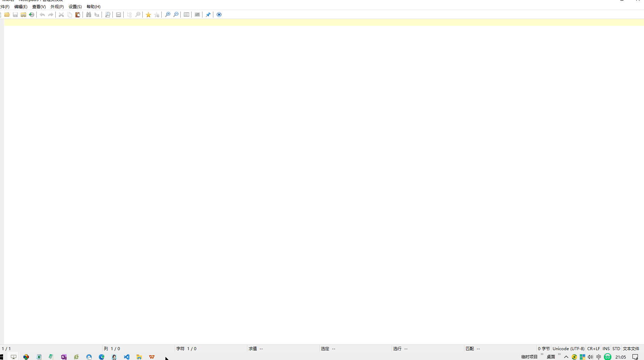This screenshot has width=644, height=360.
Task: Open Microsoft Edge from the taskbar
Action: pyautogui.click(x=102, y=357)
